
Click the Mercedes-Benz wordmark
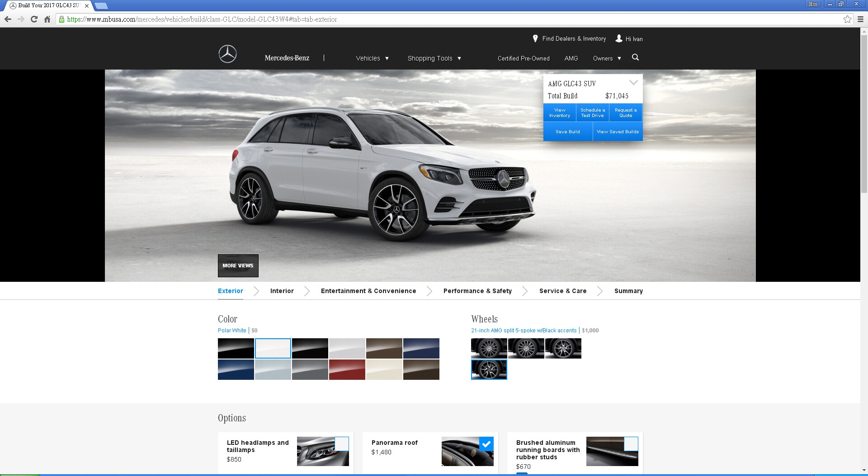(x=287, y=58)
